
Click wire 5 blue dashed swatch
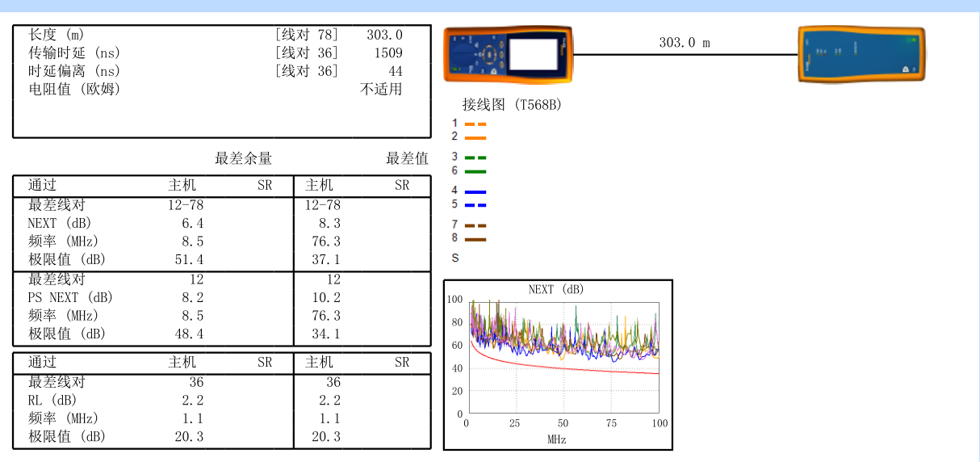pos(475,205)
